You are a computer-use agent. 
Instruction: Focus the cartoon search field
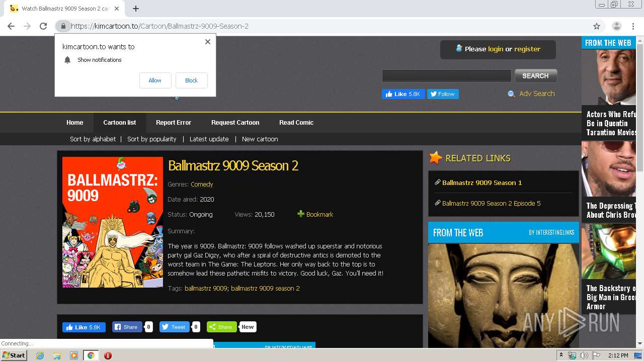pyautogui.click(x=446, y=76)
